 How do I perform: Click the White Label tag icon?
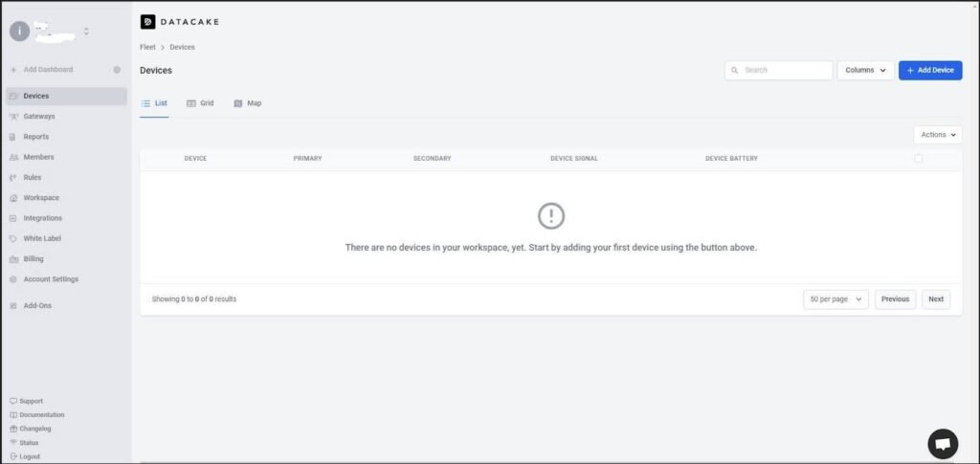pyautogui.click(x=13, y=239)
